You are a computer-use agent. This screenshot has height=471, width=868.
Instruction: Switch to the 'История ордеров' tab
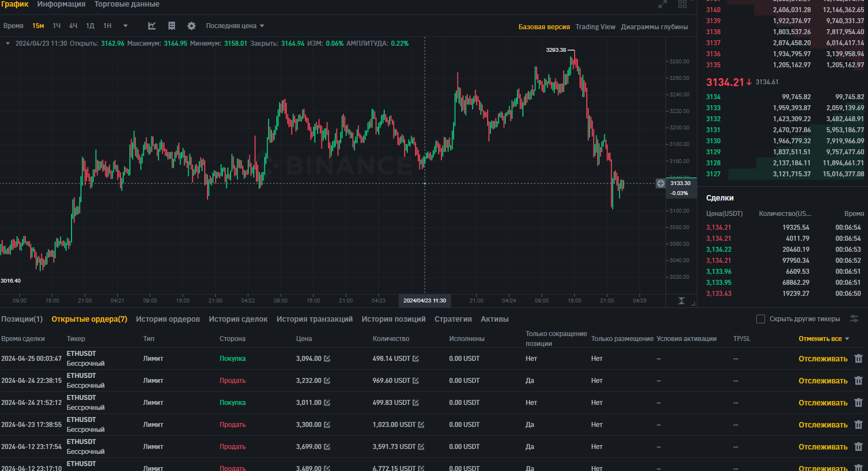coord(168,319)
